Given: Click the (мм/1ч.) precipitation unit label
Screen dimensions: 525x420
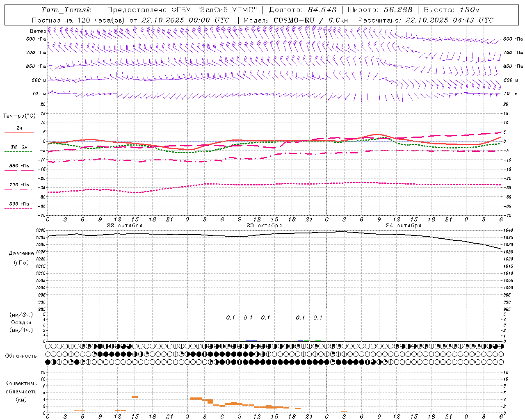Looking at the screenshot, I should [x=21, y=330].
